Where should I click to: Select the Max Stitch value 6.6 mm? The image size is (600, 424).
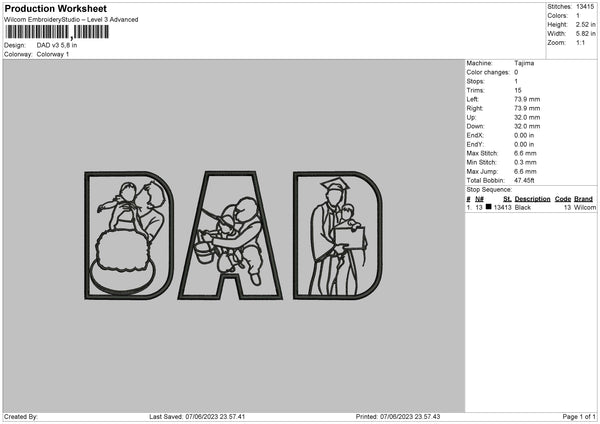(x=525, y=153)
